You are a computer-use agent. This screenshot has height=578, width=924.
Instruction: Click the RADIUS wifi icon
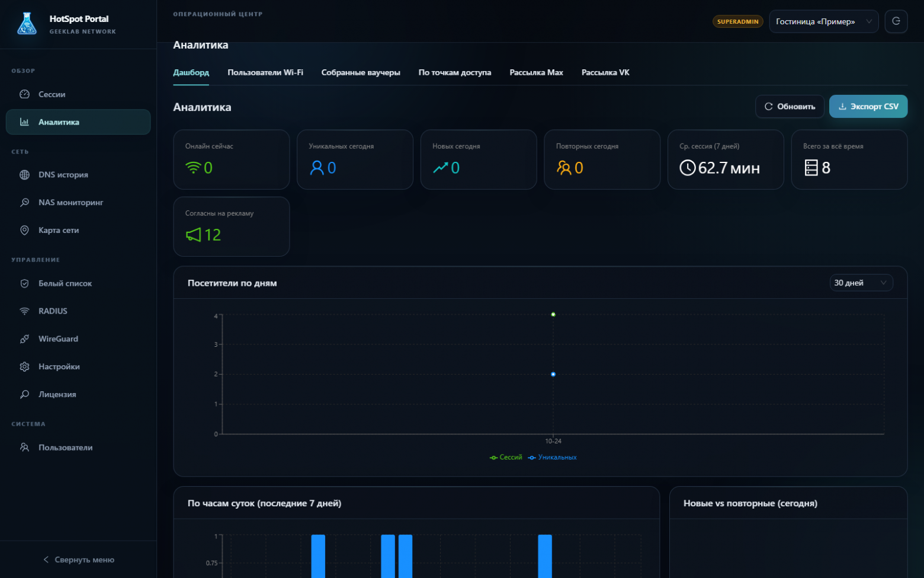[24, 311]
